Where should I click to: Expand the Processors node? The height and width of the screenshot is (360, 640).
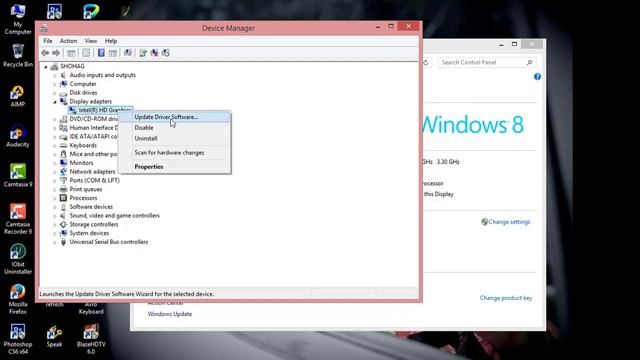(55, 198)
